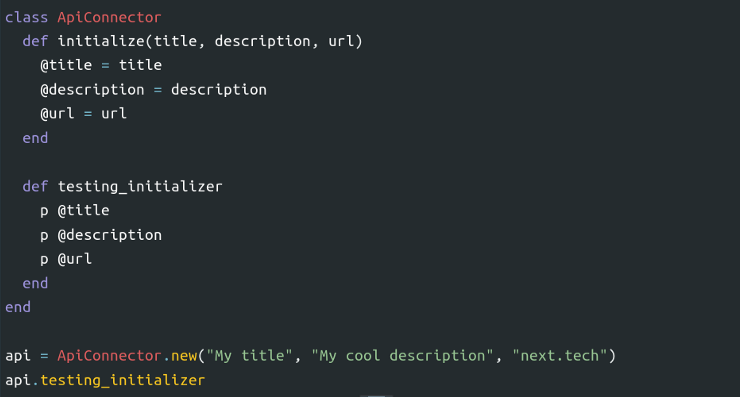Click the p @description print statement
Image resolution: width=740 pixels, height=397 pixels.
point(101,235)
